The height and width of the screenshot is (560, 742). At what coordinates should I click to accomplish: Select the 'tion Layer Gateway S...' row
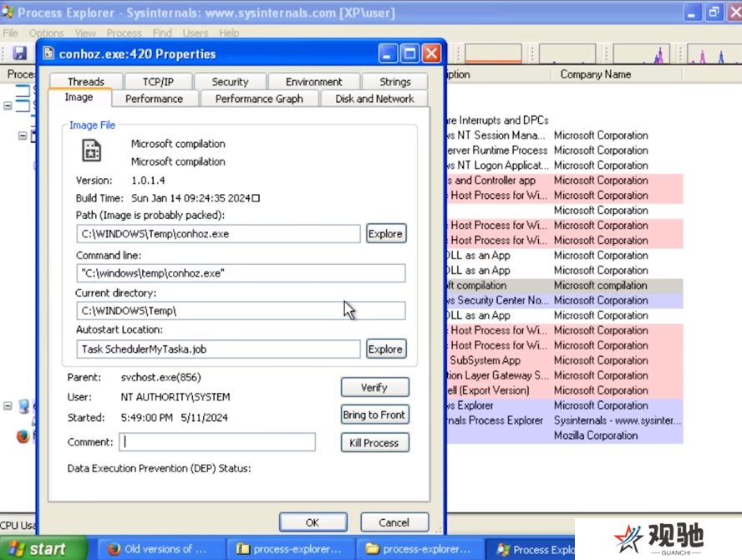tap(565, 375)
